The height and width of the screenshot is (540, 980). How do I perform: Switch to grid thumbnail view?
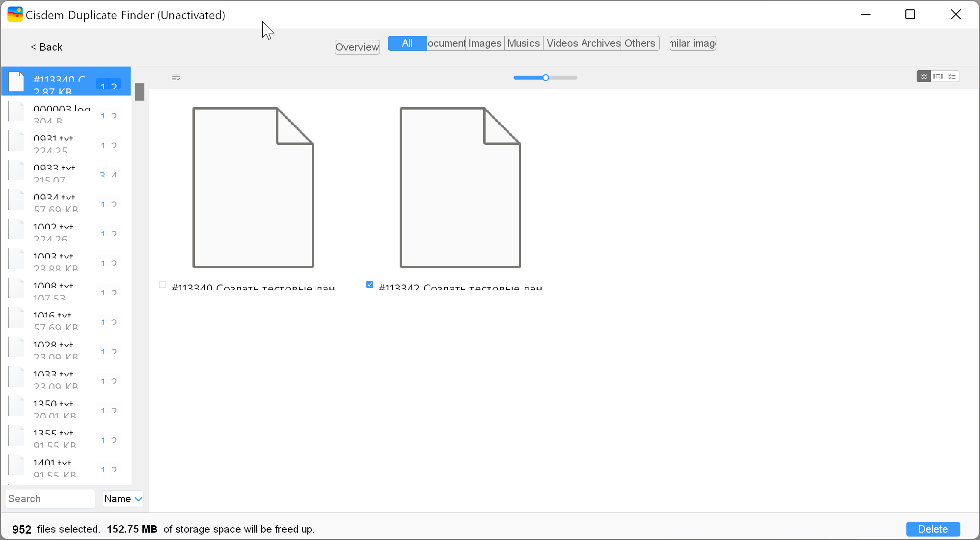tap(924, 76)
